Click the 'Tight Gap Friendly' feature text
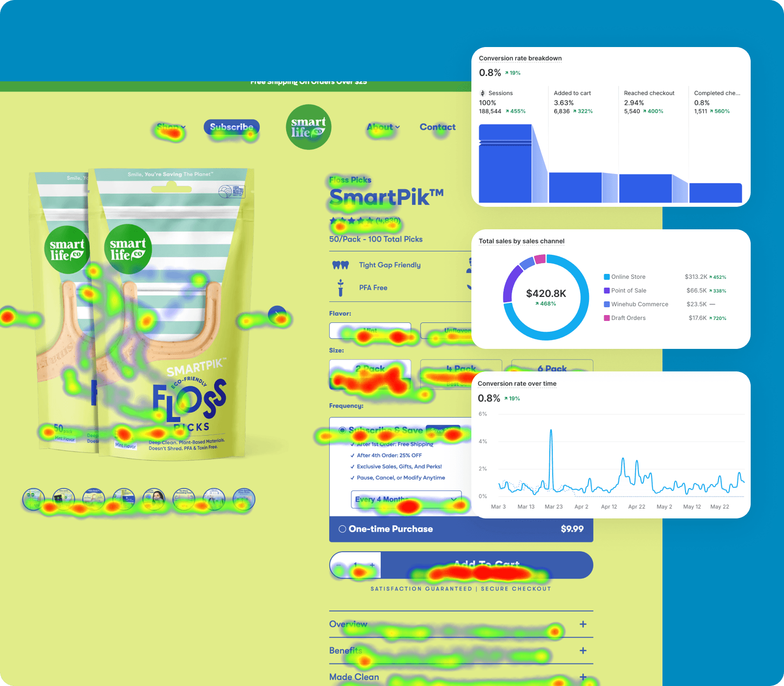 click(390, 265)
